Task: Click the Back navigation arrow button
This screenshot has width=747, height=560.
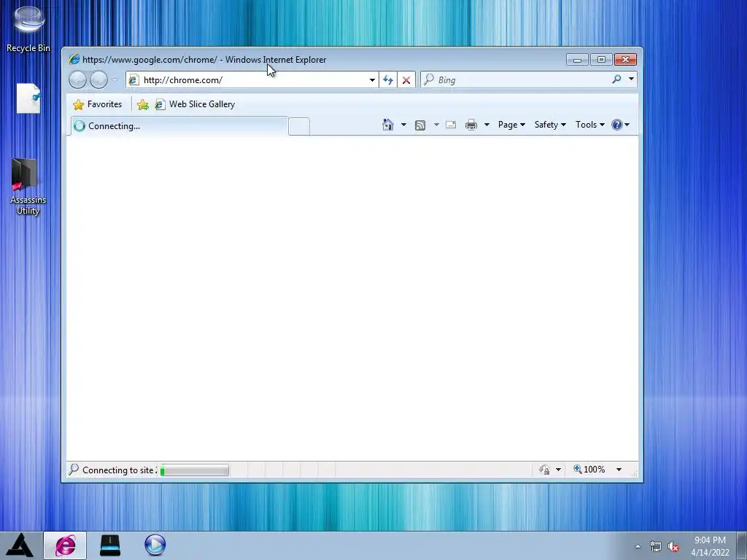Action: [x=77, y=79]
